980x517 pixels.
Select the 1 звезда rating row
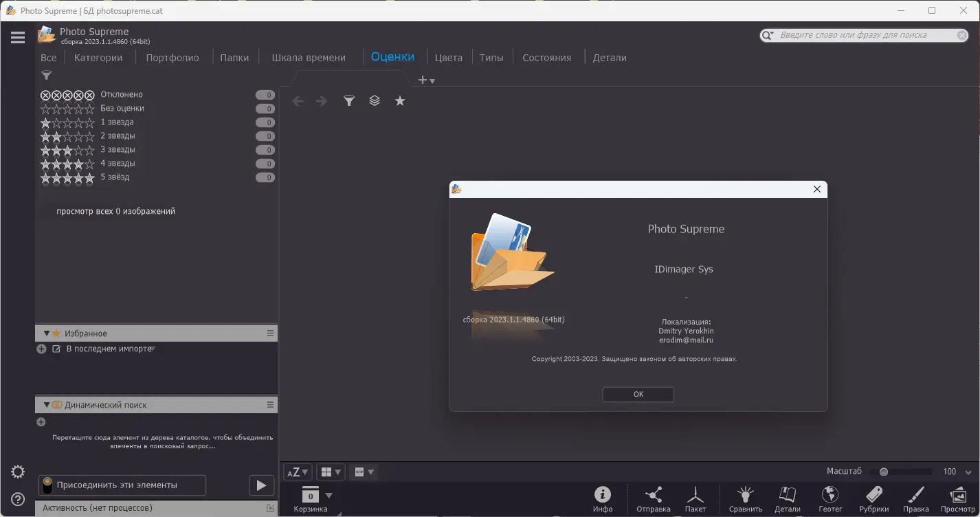(157, 122)
